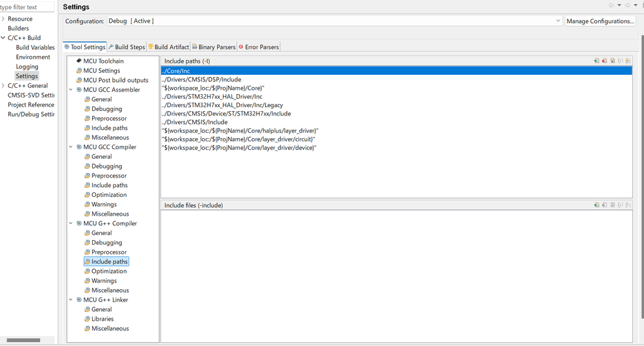Select Environment under C/C++ Build
The image size is (644, 346).
pyautogui.click(x=33, y=57)
